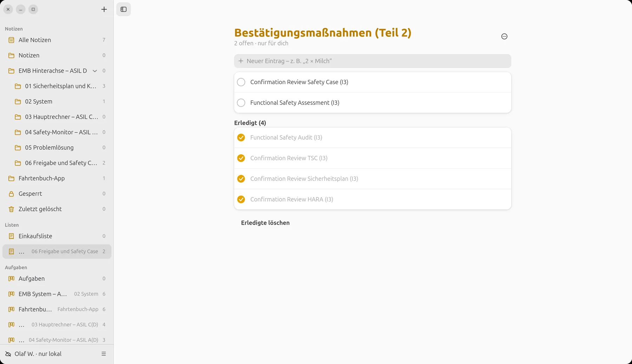Uncheck Confirmation Review Sicherheitsplan (I3)

(241, 179)
